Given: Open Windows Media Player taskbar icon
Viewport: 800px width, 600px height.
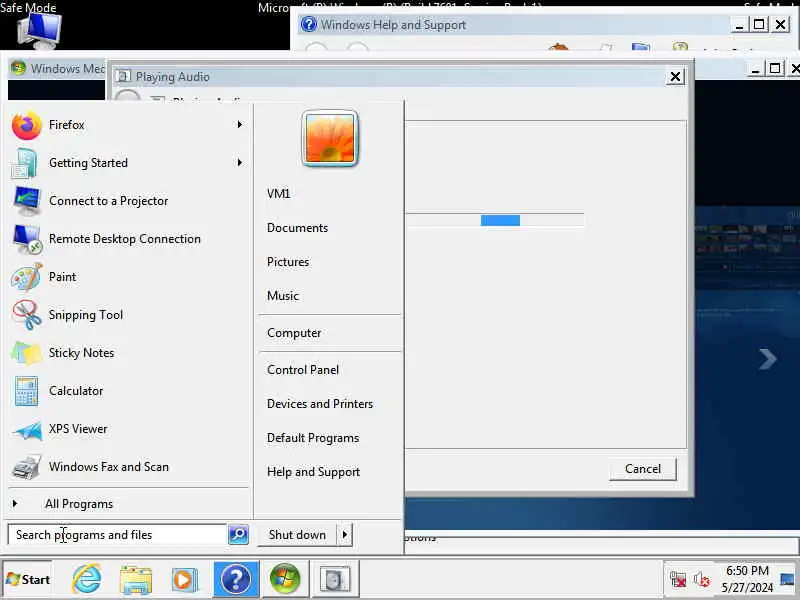Looking at the screenshot, I should click(184, 579).
